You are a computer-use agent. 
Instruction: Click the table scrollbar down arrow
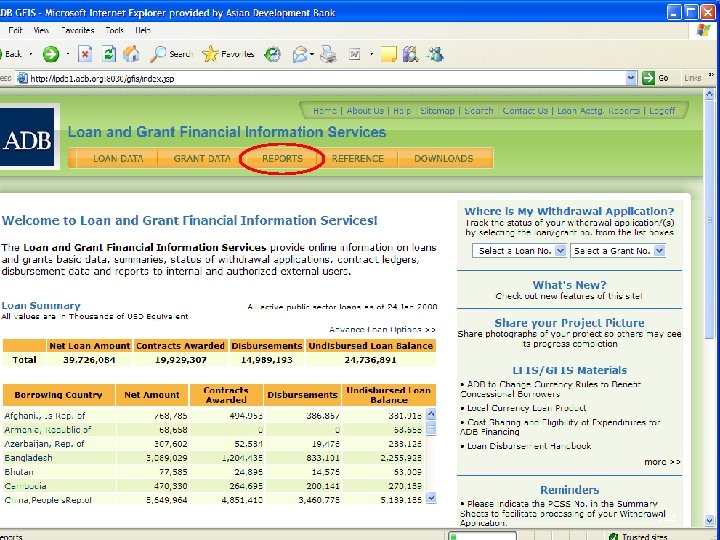pos(431,498)
